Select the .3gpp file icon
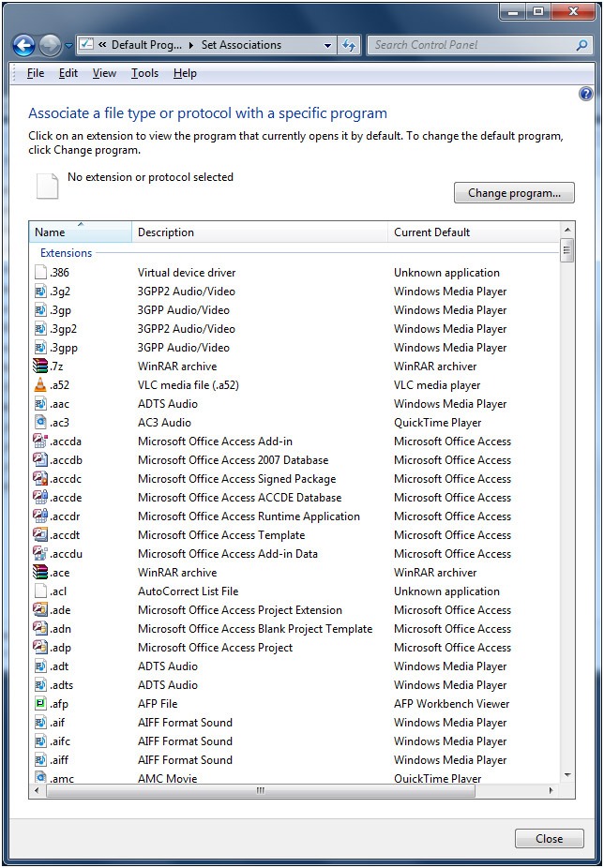Screen dimensions: 604x868 [x=40, y=348]
